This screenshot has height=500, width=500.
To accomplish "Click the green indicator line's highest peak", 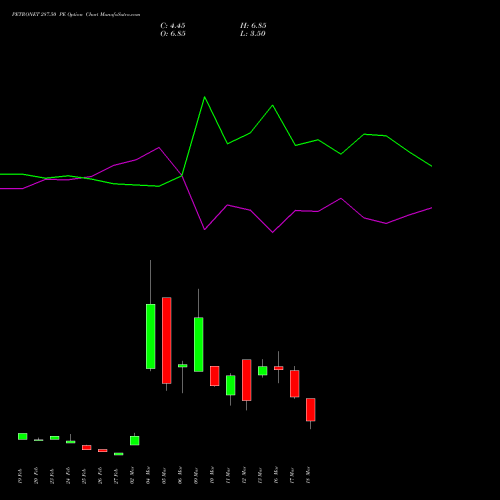I will [204, 97].
